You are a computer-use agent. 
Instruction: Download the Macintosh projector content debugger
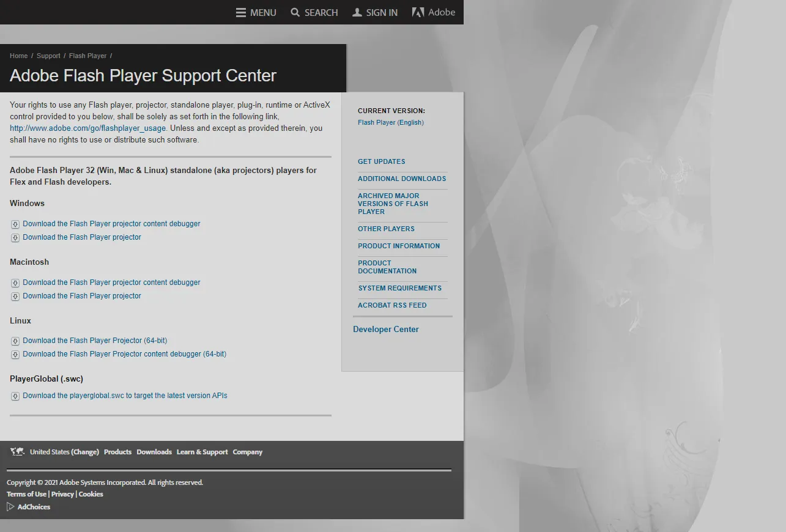(x=111, y=283)
